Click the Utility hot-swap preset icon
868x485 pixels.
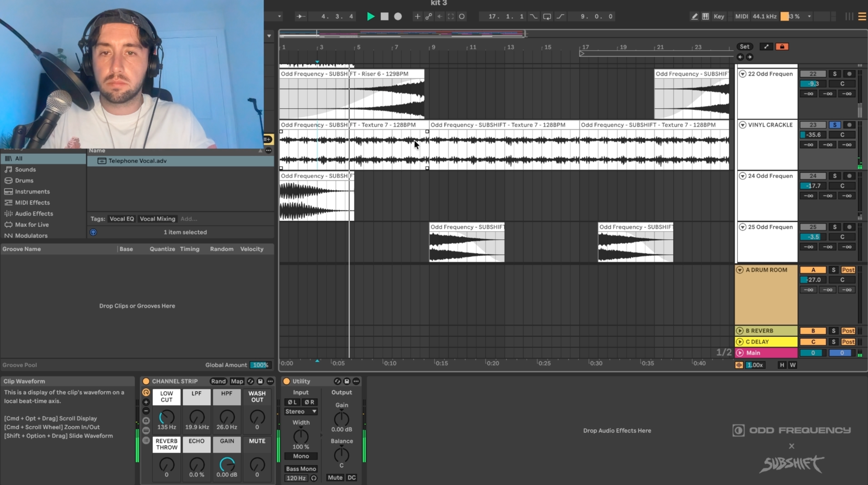click(337, 381)
